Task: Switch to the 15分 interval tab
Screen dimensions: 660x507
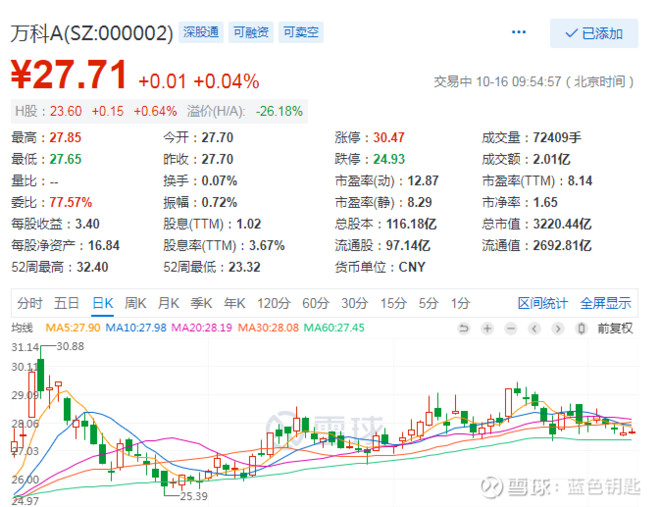Action: click(394, 303)
